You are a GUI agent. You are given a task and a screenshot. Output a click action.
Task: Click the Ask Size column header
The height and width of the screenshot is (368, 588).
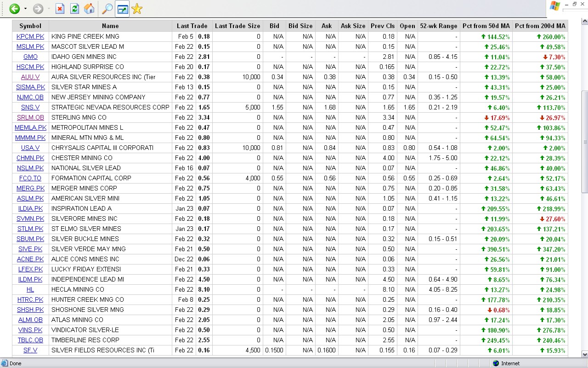[353, 26]
